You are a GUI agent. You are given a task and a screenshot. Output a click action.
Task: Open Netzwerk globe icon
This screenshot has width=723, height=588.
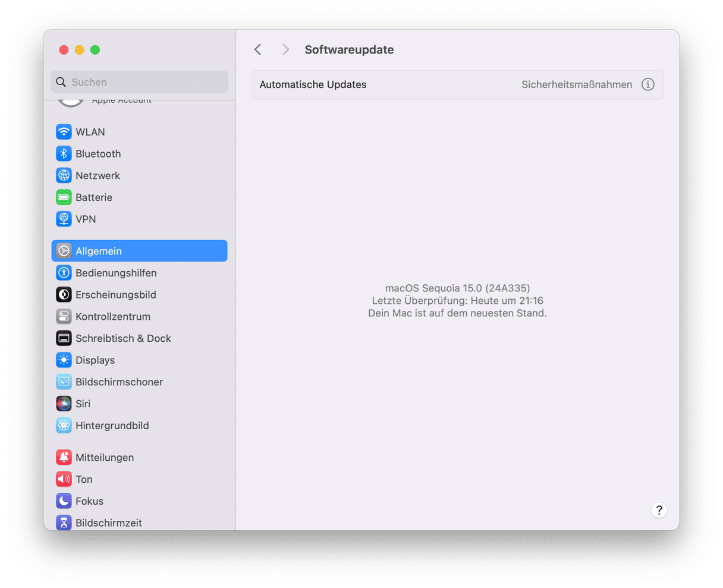click(64, 175)
